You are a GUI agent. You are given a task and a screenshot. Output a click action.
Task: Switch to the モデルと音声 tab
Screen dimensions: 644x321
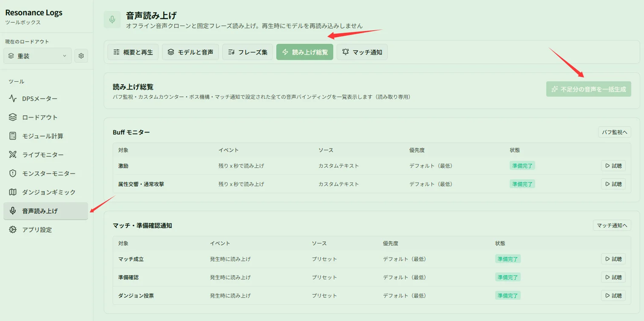click(190, 52)
